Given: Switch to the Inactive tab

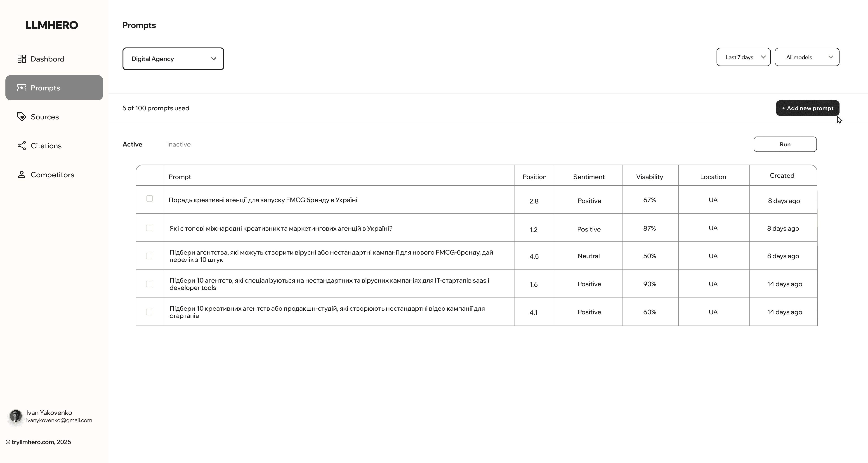Looking at the screenshot, I should click(x=179, y=144).
